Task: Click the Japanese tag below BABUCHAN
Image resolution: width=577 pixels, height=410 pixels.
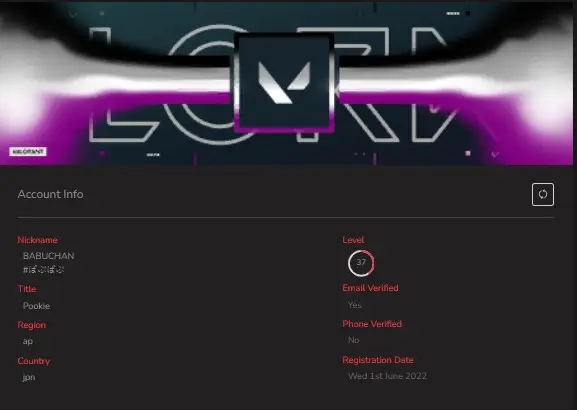Action: coord(43,270)
